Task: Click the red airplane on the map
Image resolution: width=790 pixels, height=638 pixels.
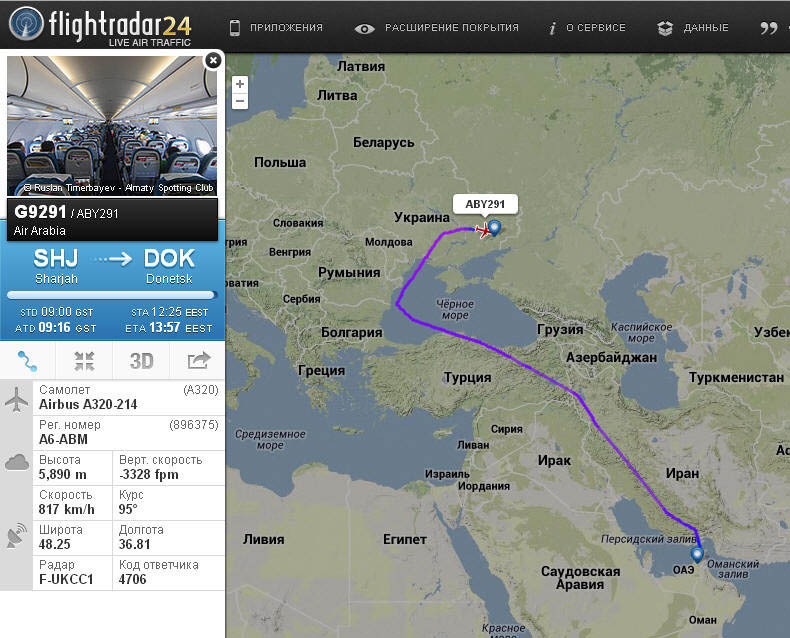Action: click(483, 230)
